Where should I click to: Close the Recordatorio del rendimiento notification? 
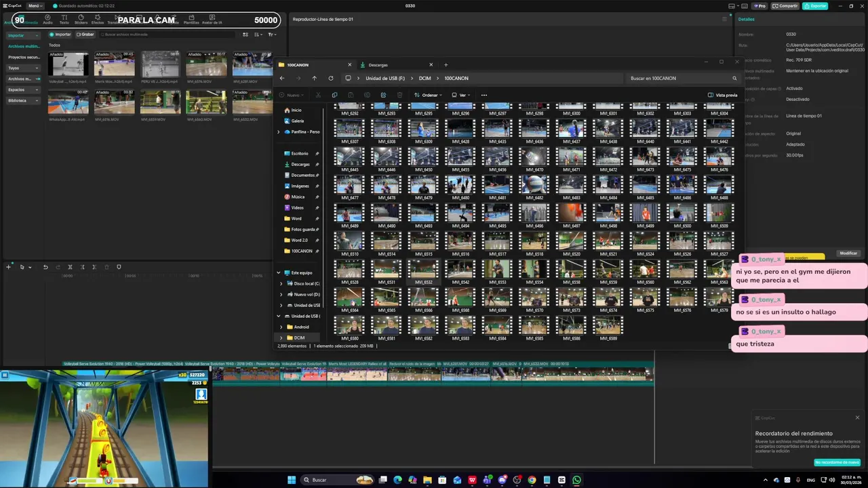(x=857, y=418)
